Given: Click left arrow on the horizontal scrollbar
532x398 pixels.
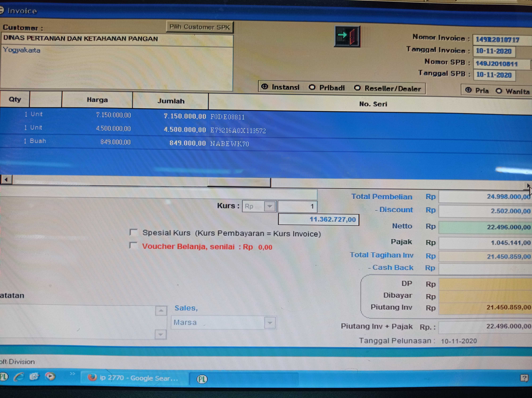Looking at the screenshot, I should click(x=6, y=179).
